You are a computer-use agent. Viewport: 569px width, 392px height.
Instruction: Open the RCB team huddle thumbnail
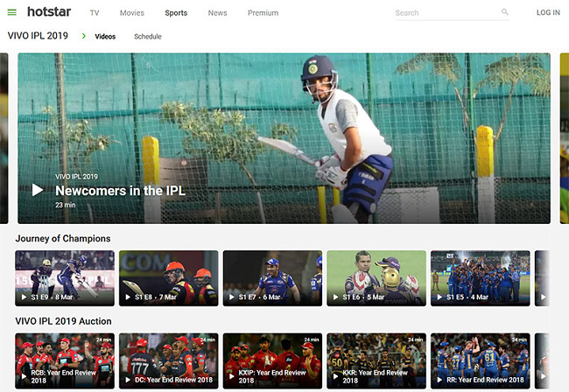point(65,360)
